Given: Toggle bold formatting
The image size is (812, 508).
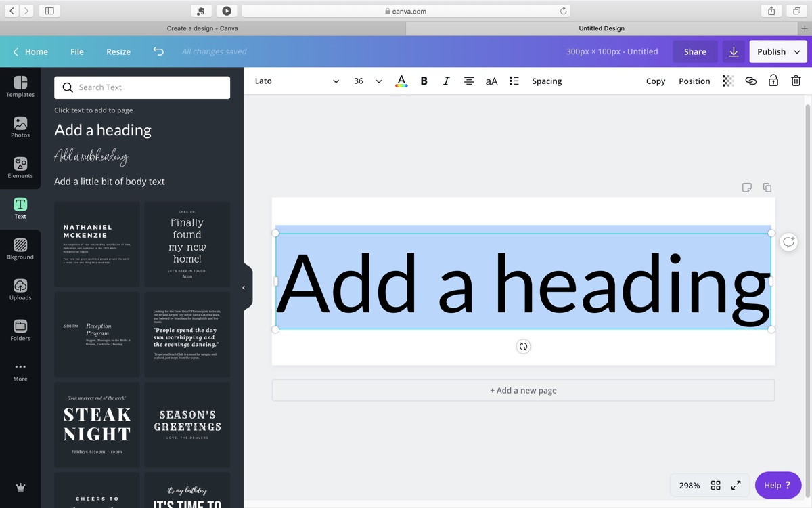Looking at the screenshot, I should 424,81.
